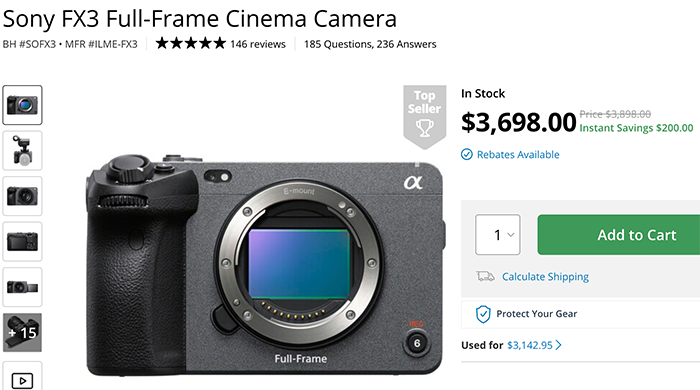Open the +15 more images thumbnail
Screen dimensions: 700x390
(x=22, y=332)
